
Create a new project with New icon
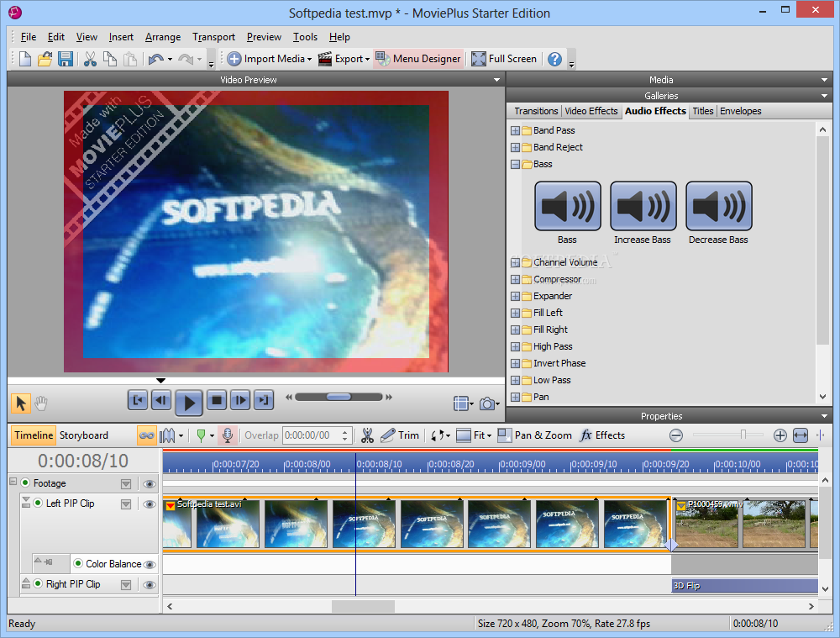coord(24,59)
